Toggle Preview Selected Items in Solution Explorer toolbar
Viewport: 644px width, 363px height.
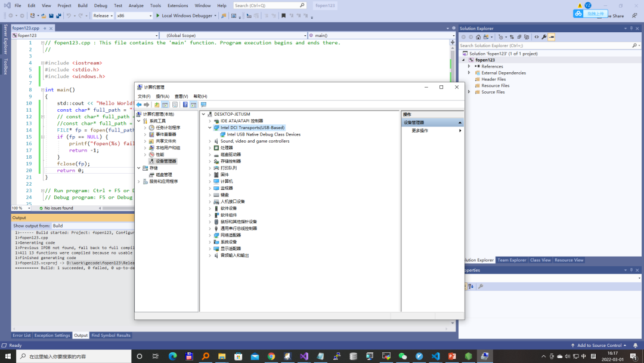[552, 37]
